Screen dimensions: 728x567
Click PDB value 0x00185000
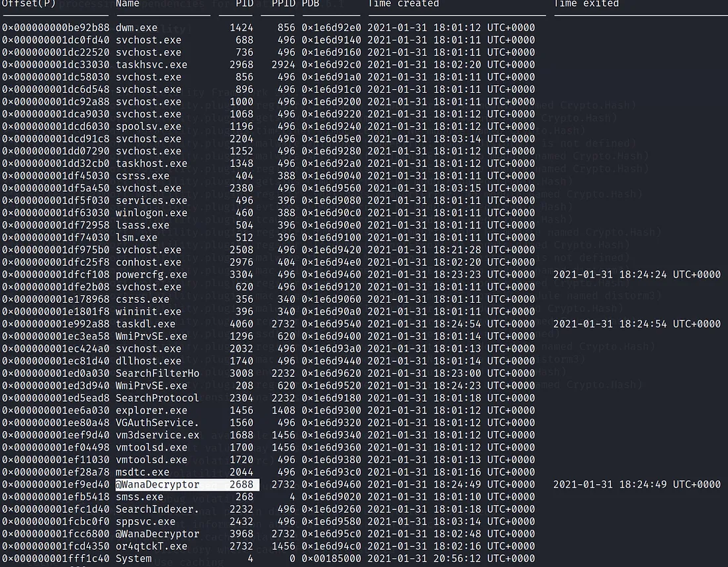[x=332, y=558]
